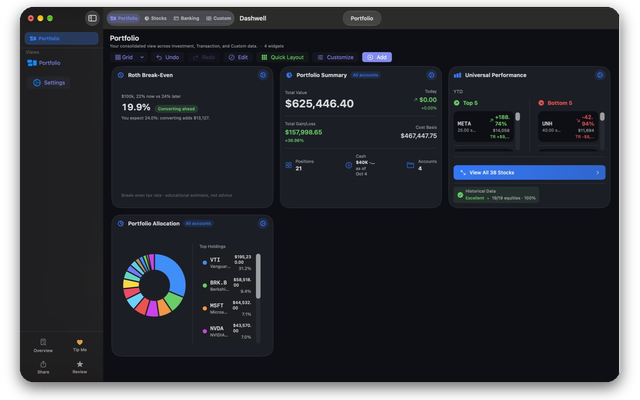Image resolution: width=640 pixels, height=400 pixels.
Task: Click the Converting ahead badge
Action: tap(176, 109)
